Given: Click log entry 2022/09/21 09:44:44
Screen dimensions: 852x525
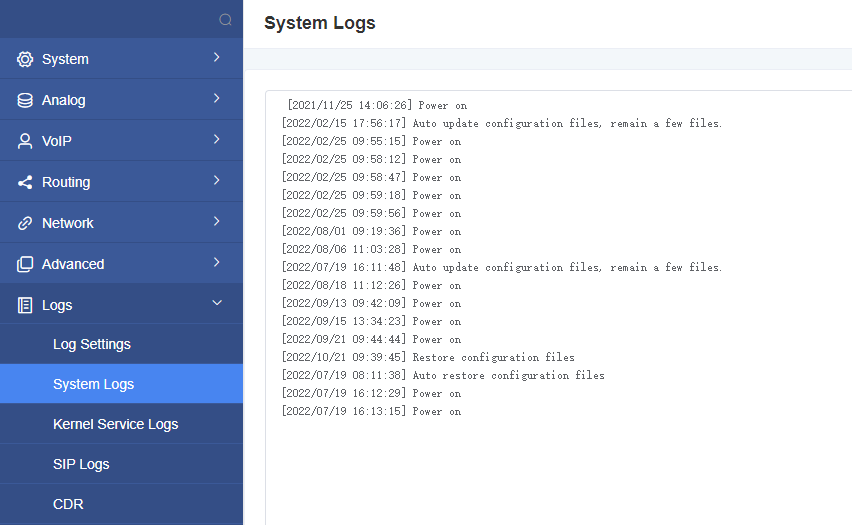Looking at the screenshot, I should 371,339.
